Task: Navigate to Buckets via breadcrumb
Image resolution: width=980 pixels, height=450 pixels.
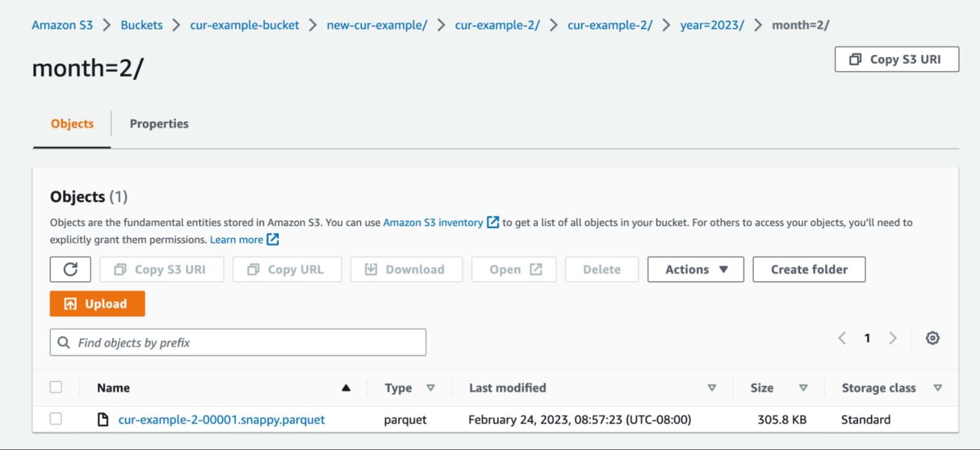Action: tap(142, 25)
